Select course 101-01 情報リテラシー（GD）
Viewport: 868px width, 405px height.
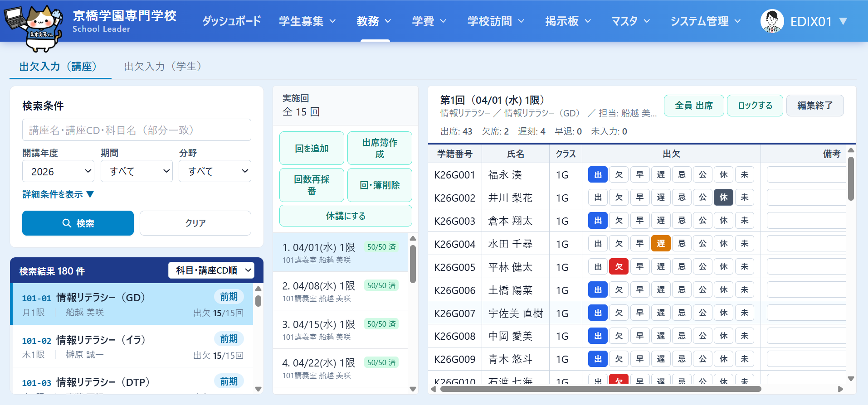132,304
